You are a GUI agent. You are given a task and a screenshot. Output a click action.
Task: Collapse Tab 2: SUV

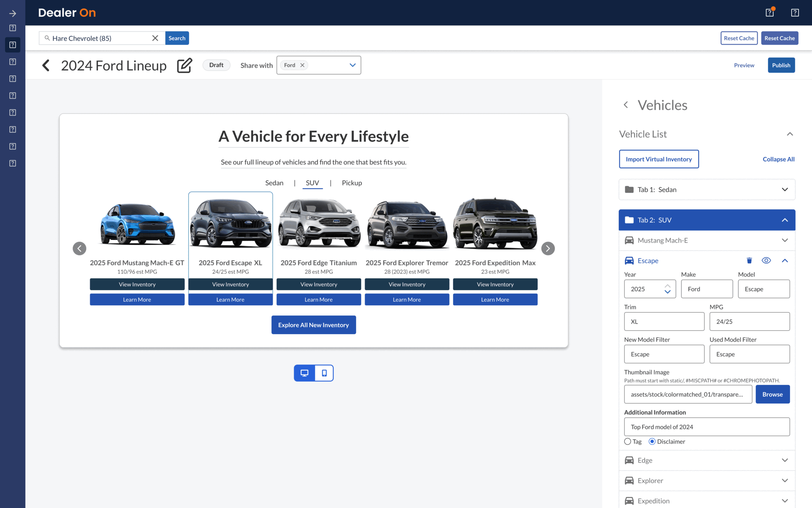tap(707, 220)
